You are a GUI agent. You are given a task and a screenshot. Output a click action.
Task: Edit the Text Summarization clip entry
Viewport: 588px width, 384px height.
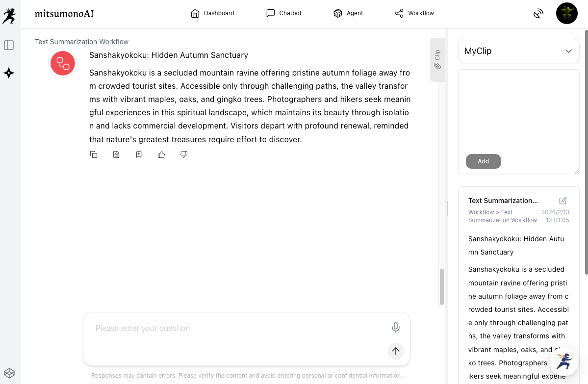(562, 201)
